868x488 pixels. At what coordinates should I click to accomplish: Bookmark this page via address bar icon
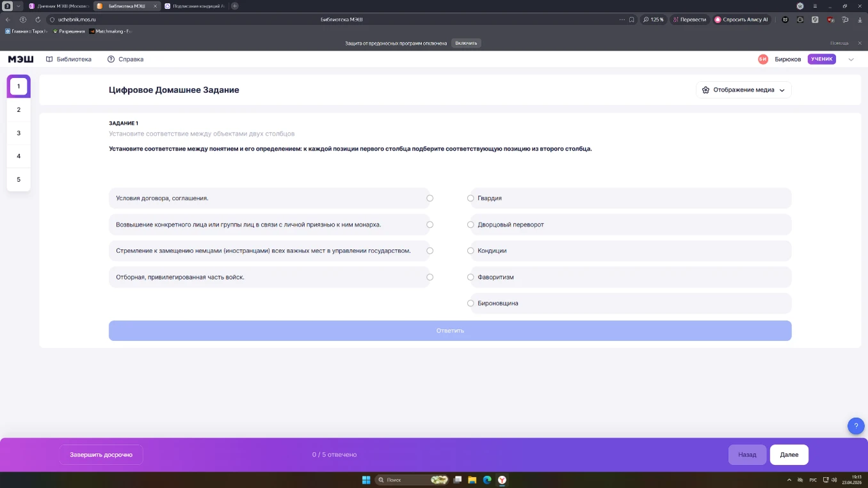tap(632, 20)
